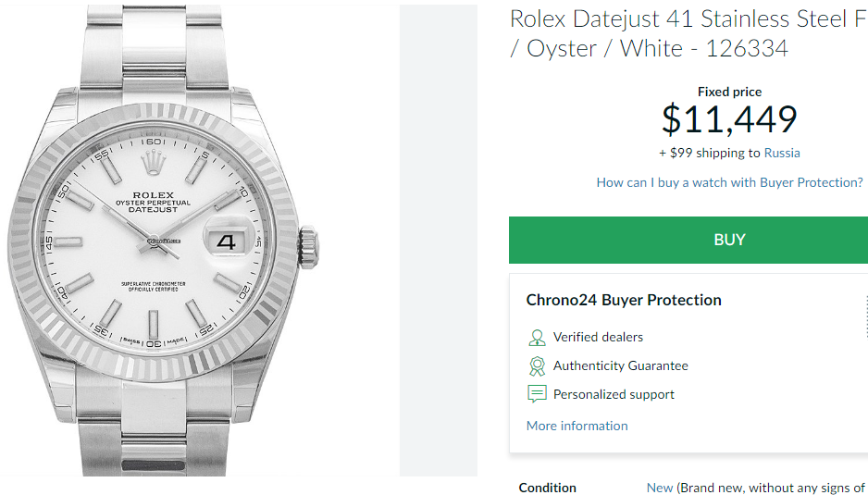
Task: Click the Condition label
Action: click(x=547, y=488)
